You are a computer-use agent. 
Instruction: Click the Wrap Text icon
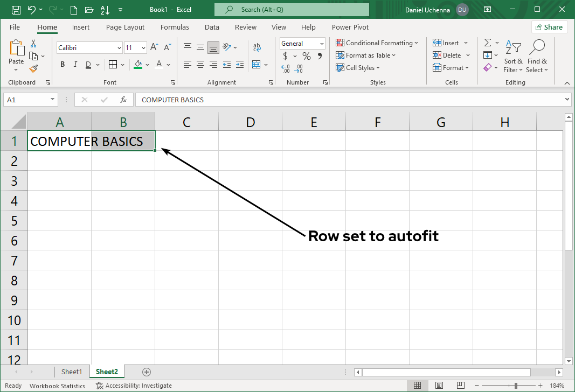coord(257,46)
